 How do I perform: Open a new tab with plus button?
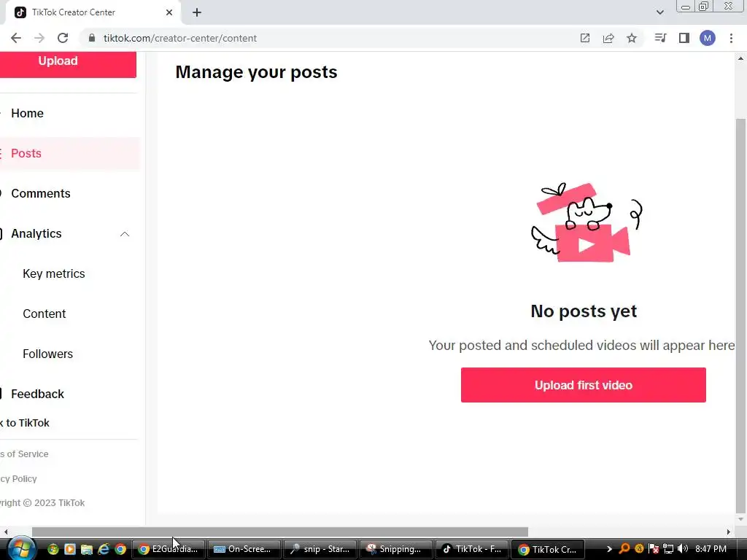(197, 12)
